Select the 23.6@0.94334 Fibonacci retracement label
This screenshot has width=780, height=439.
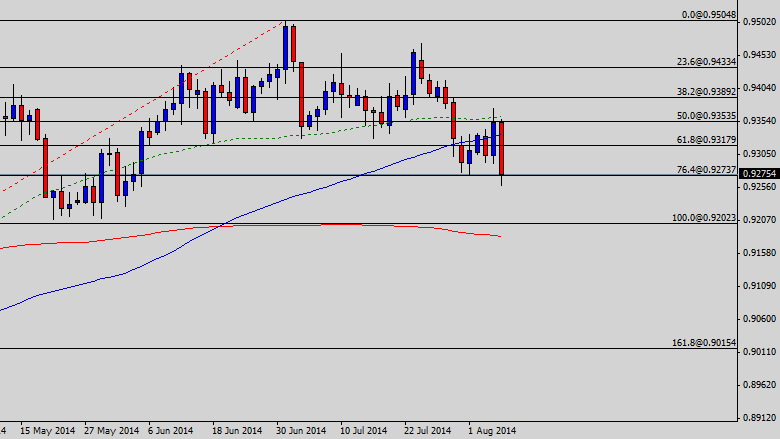pyautogui.click(x=707, y=62)
